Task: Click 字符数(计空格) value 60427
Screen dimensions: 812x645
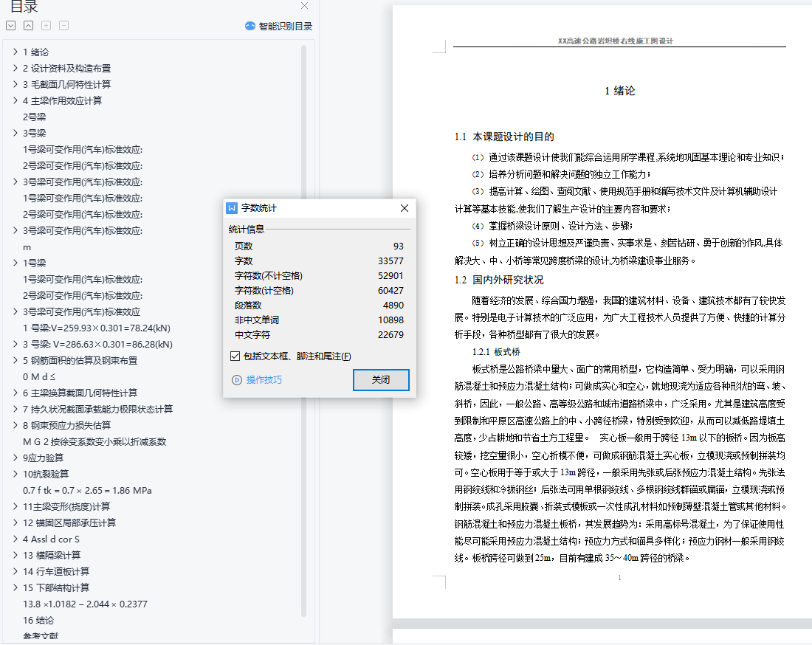Action: (390, 291)
